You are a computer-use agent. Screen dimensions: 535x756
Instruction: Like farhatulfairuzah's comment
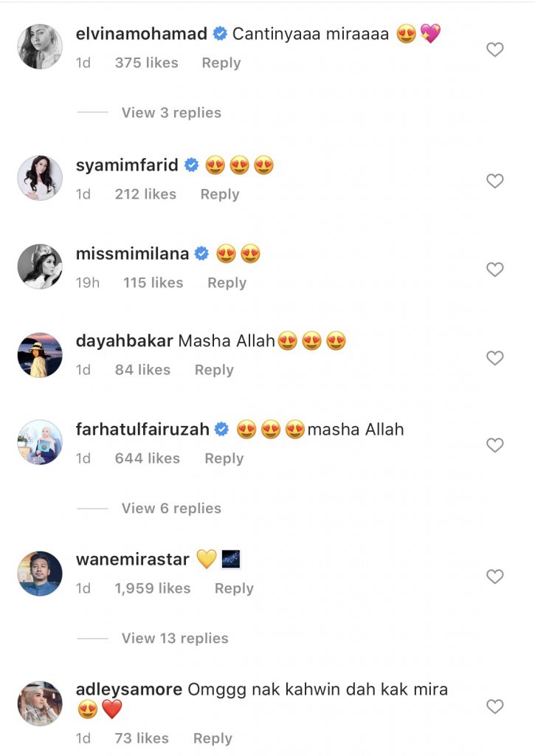pos(494,445)
